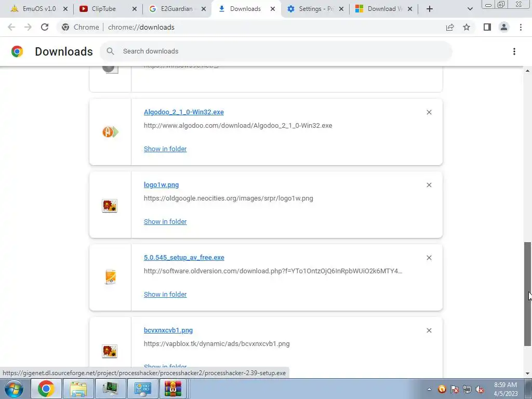Close the E2Guardian tab
The height and width of the screenshot is (399, 532).
click(x=204, y=9)
